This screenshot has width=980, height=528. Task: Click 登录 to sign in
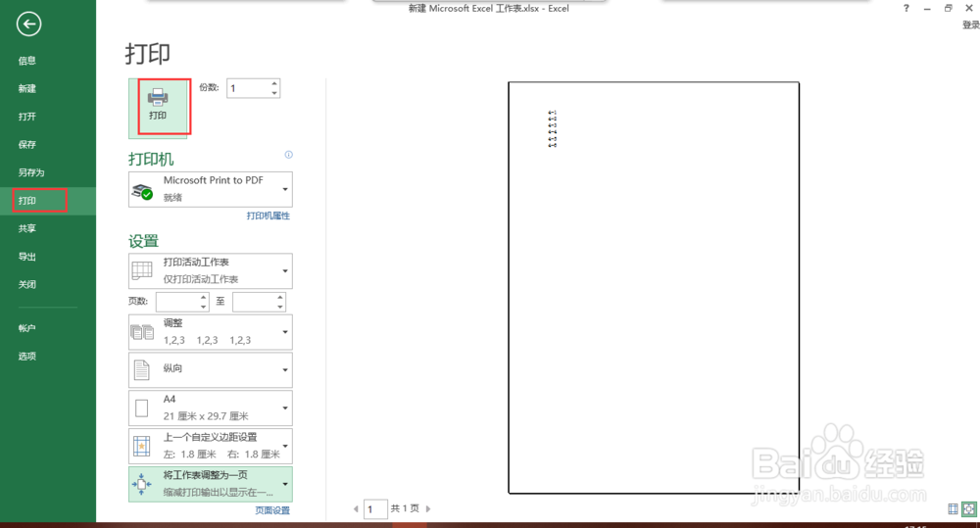970,25
